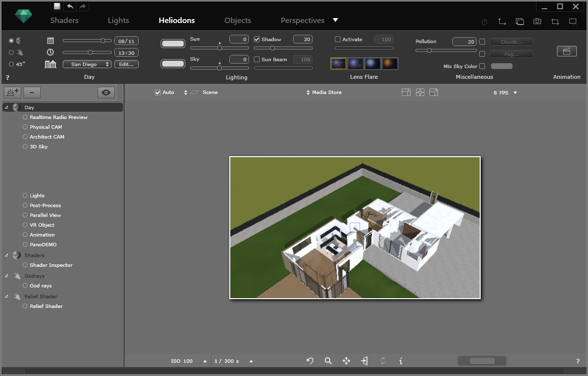Enable the Sun Beam checkbox
This screenshot has height=376, width=588.
257,59
